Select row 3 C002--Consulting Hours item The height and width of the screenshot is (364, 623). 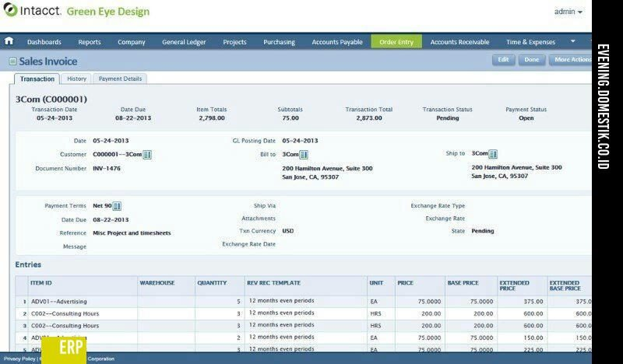click(x=65, y=326)
